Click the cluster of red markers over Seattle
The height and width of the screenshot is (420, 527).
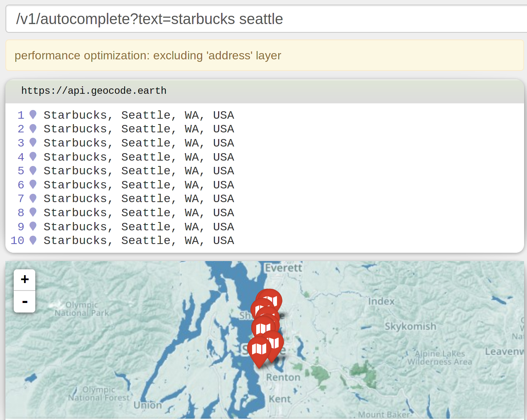pyautogui.click(x=266, y=328)
